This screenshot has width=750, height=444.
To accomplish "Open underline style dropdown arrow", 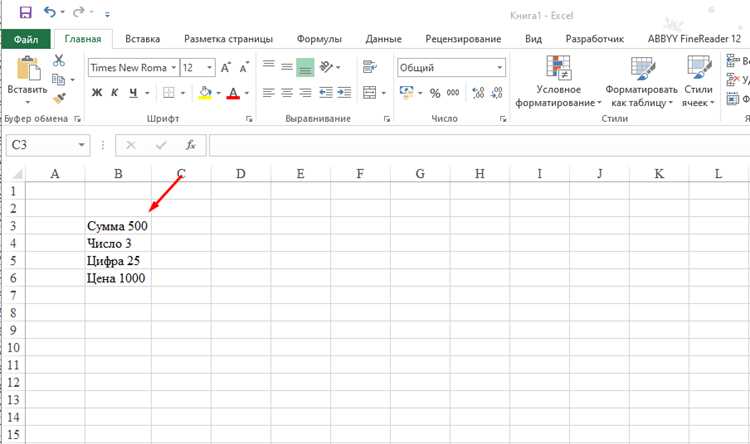I will [x=147, y=93].
